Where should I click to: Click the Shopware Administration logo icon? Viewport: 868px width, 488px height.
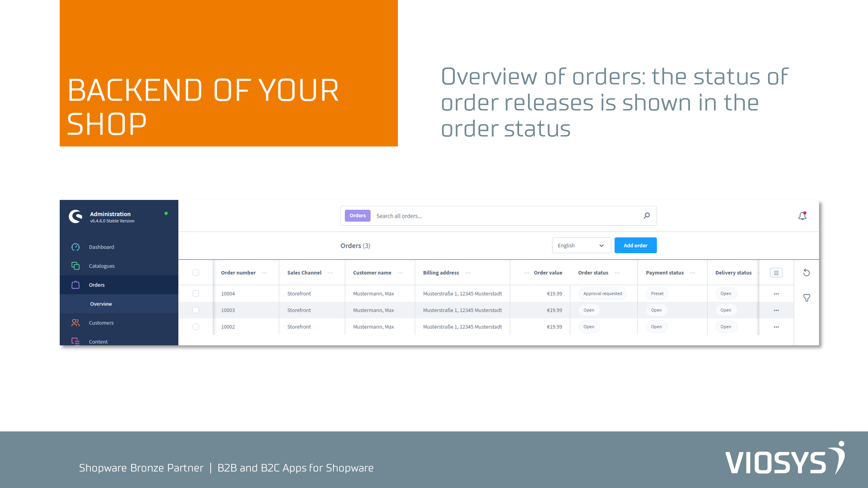(x=76, y=216)
